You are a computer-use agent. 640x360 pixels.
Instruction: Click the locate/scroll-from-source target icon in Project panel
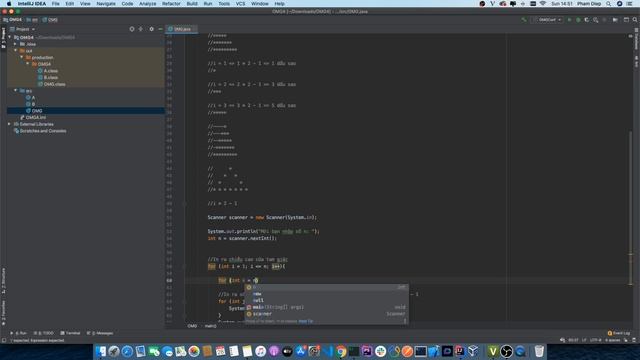click(x=132, y=29)
